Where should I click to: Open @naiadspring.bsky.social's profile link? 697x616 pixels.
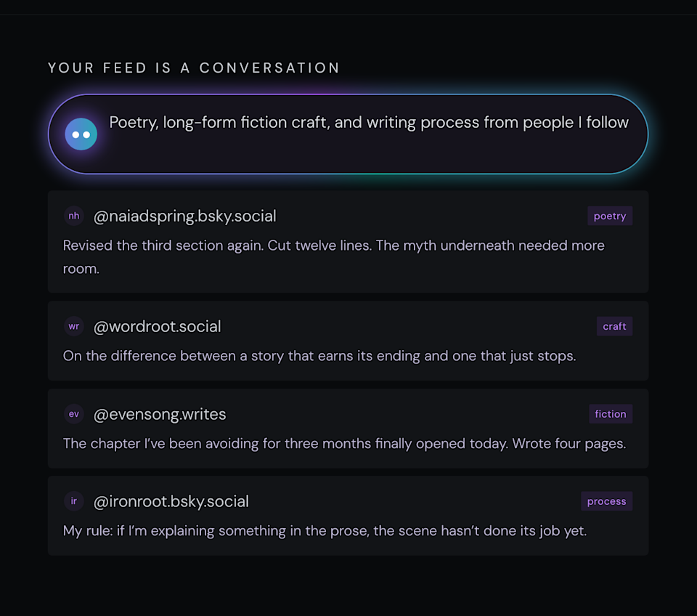coord(184,216)
